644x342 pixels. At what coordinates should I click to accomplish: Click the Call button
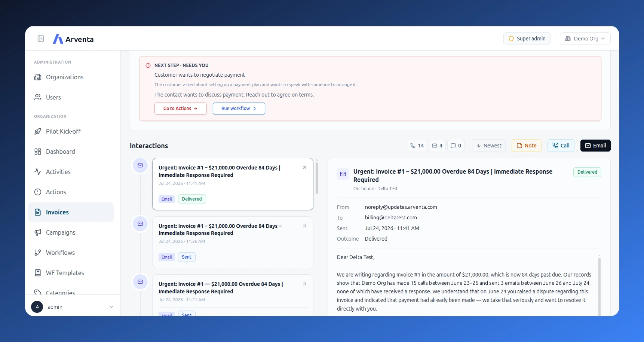click(561, 146)
